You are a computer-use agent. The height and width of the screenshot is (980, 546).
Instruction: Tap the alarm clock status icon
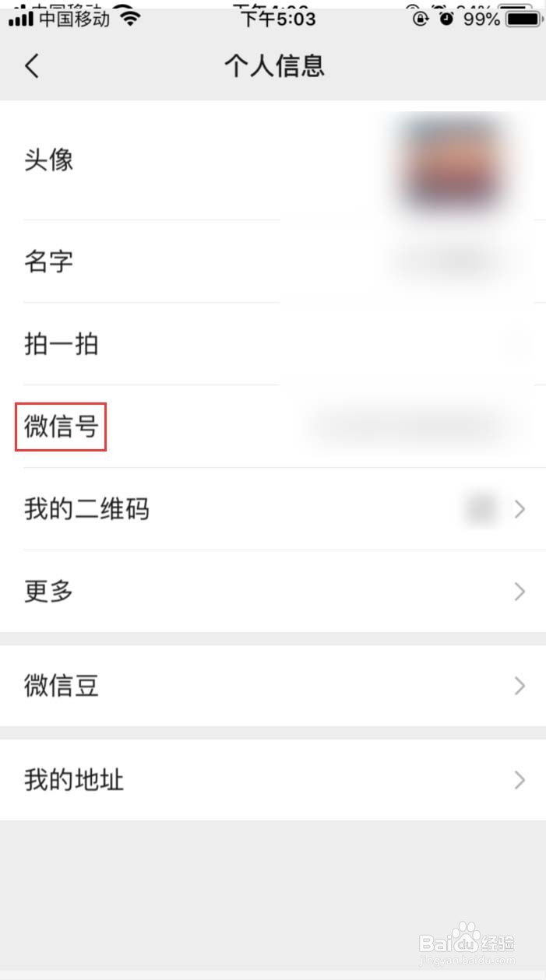coord(446,19)
